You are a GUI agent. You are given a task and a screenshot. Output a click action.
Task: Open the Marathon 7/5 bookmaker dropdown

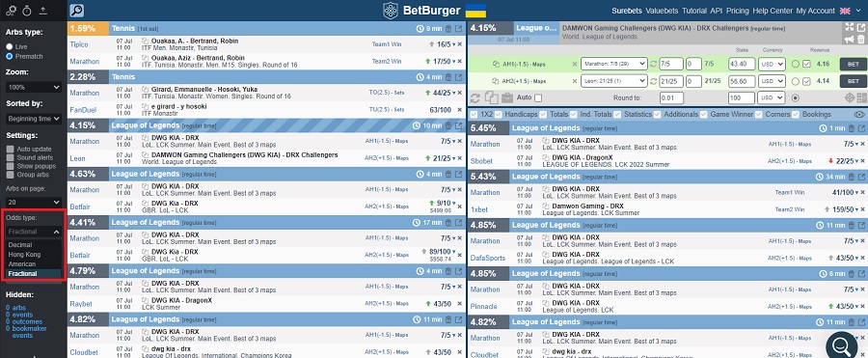[614, 65]
